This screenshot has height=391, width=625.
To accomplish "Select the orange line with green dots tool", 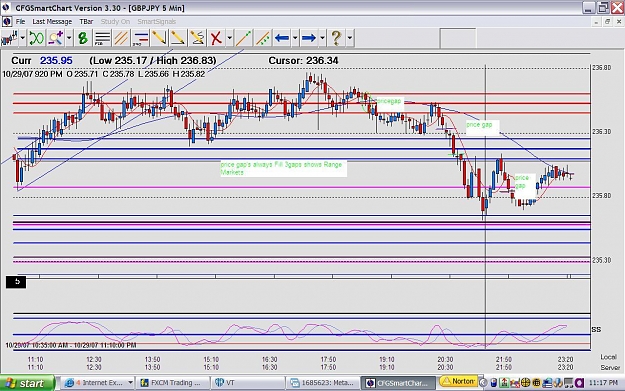I will [244, 38].
